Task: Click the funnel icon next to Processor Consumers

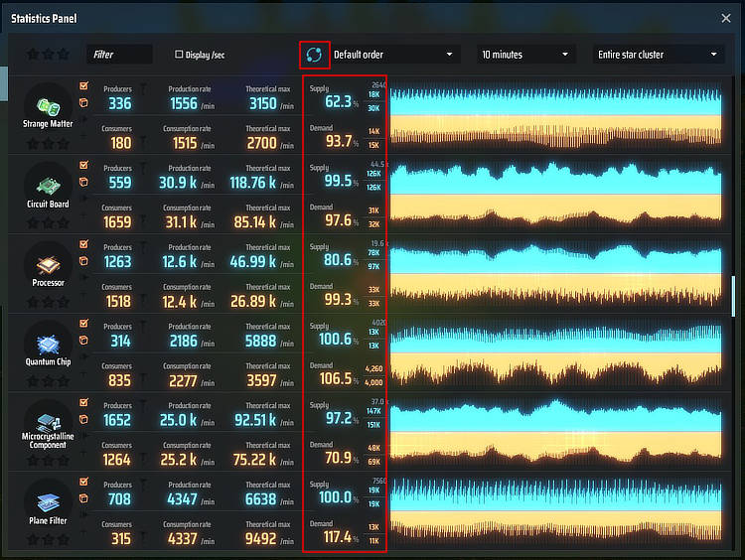Action: 143,301
